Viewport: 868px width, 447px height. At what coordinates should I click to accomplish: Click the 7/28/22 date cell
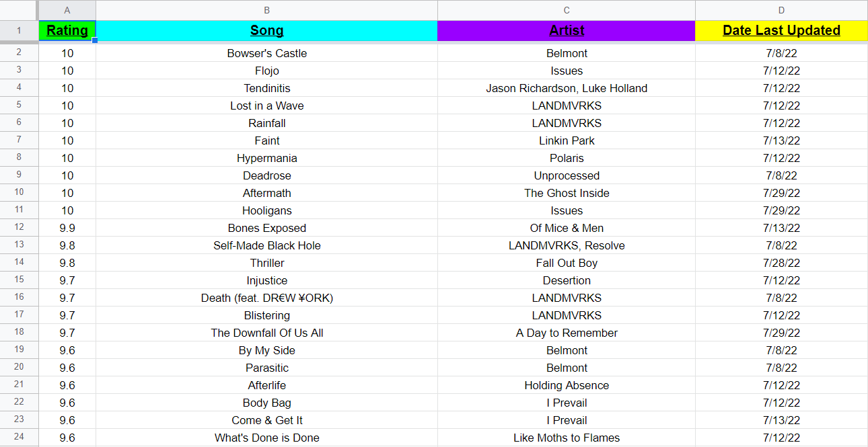(x=781, y=263)
